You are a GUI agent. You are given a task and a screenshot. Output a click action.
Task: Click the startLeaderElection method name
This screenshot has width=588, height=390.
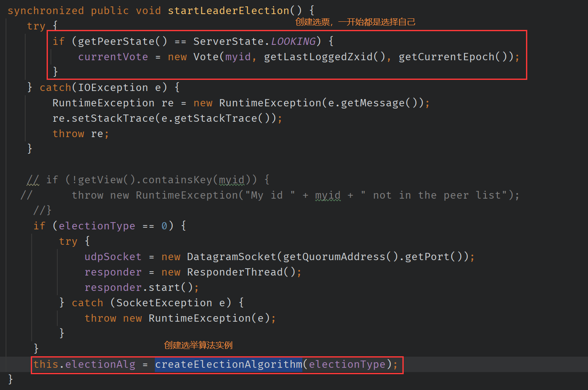click(228, 11)
